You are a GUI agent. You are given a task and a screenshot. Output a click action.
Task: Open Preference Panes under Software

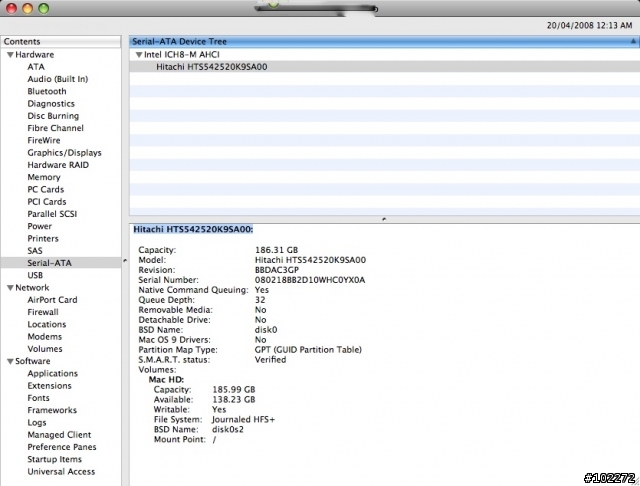(62, 447)
